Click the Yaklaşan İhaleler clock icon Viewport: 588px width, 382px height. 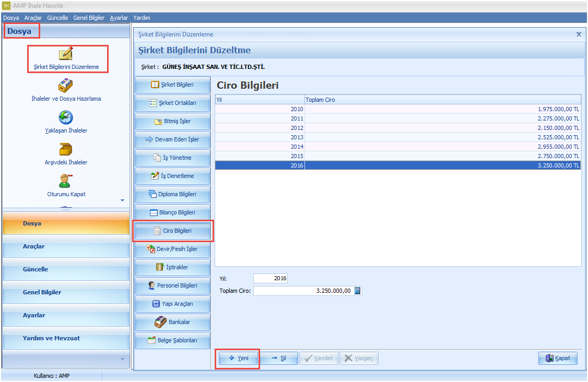click(x=66, y=117)
